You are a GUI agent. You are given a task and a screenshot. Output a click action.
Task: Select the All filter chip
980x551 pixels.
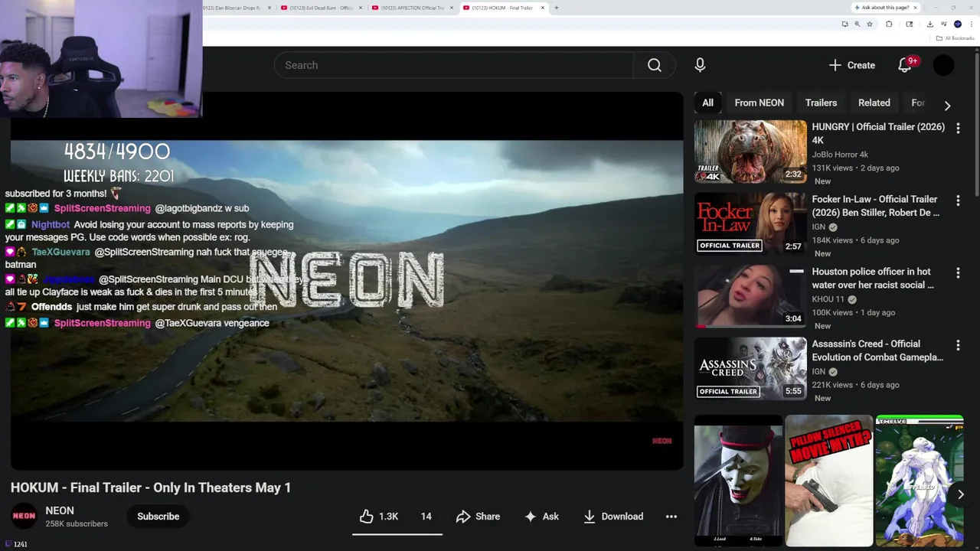[707, 103]
